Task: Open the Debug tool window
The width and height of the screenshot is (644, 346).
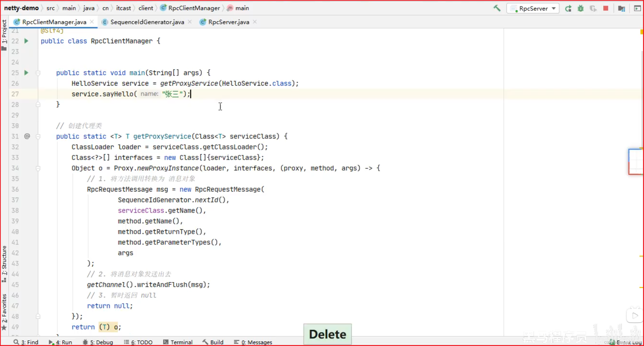Action: pos(98,342)
